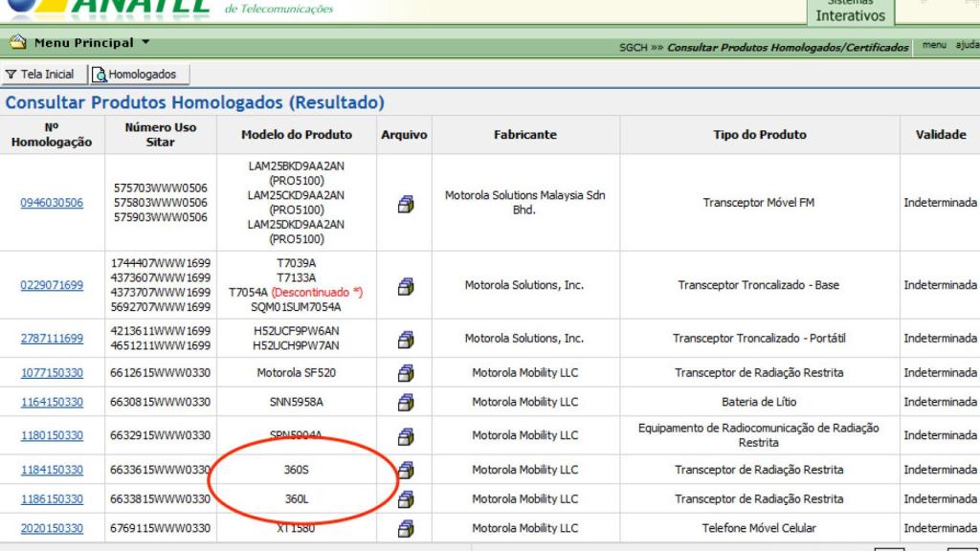Screen dimensions: 980x551
Task: Click the Tela Inicial button
Action: point(40,74)
